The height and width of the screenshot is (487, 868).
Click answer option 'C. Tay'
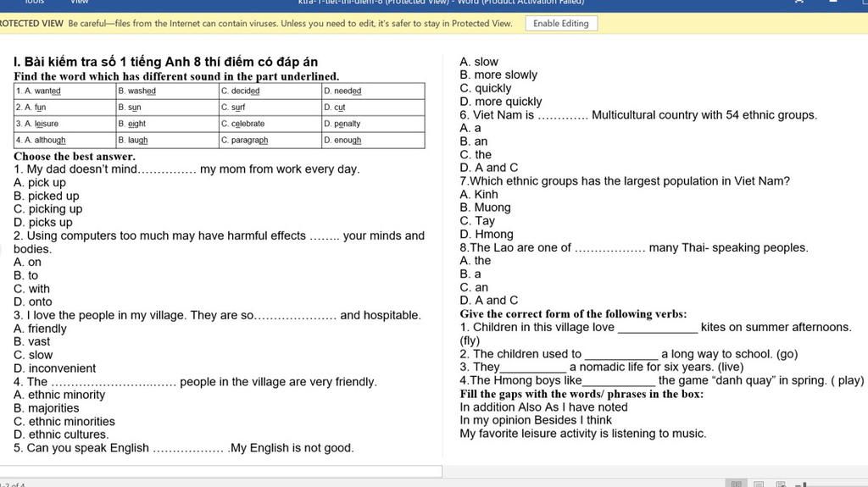coord(477,221)
